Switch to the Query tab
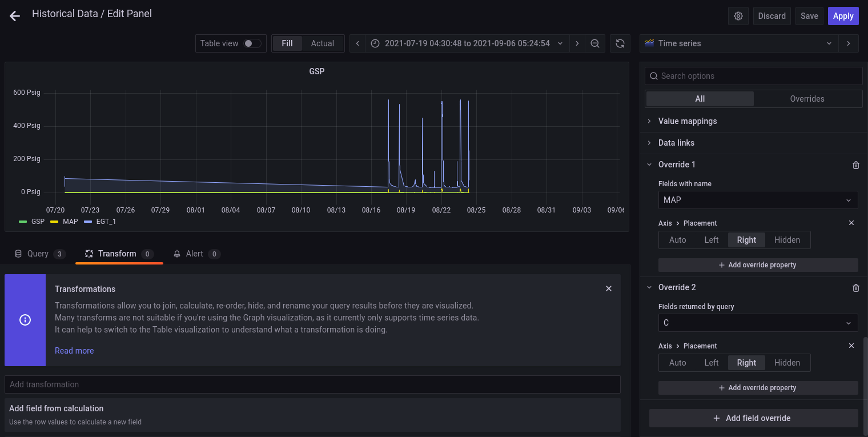This screenshot has width=868, height=437. [40, 254]
